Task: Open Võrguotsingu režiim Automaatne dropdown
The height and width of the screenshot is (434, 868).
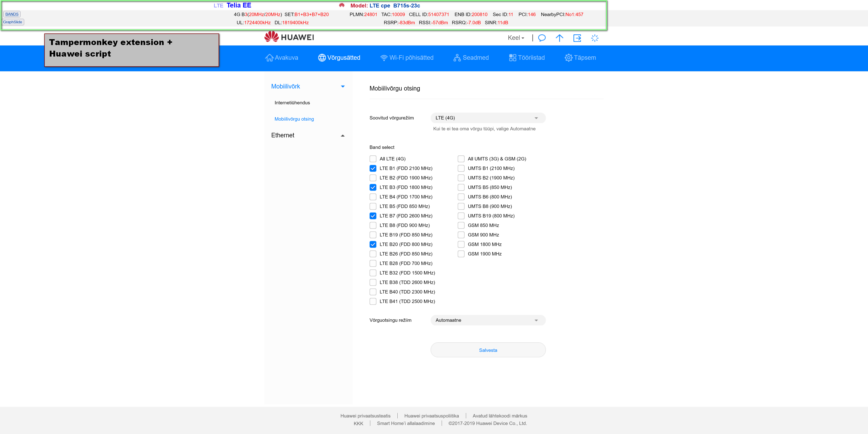Action: pos(488,320)
